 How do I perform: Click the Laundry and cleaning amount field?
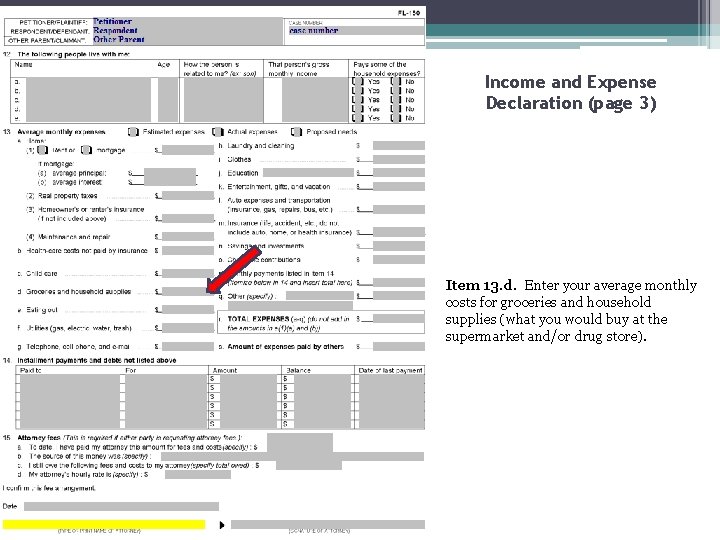pos(399,146)
